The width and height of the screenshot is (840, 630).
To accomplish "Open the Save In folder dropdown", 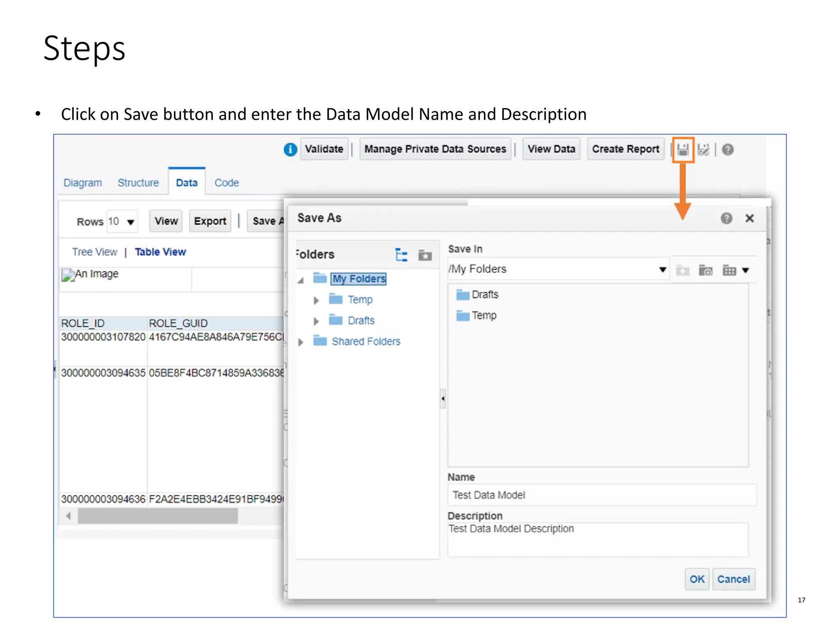I will pyautogui.click(x=662, y=269).
